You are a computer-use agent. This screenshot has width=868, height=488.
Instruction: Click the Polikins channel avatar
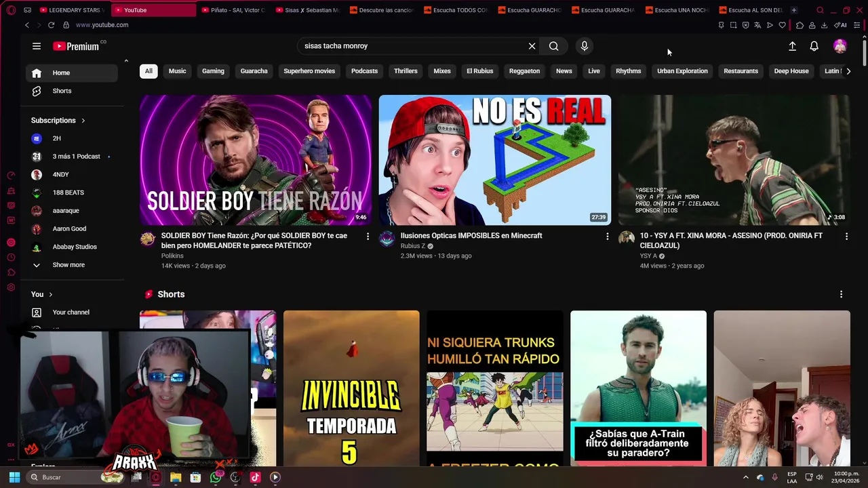(148, 239)
